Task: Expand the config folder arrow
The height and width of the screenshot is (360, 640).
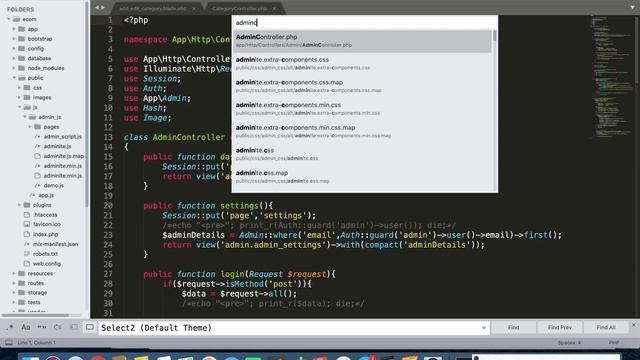Action: 14,49
